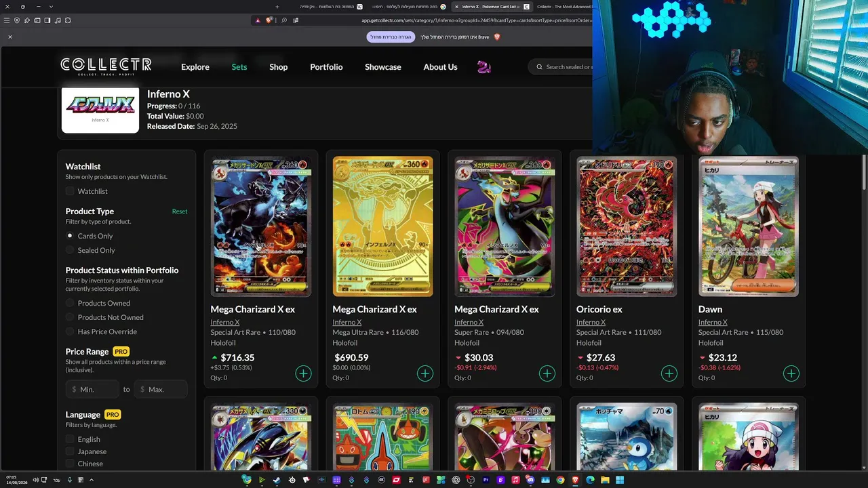Screen dimensions: 868x488
Task: Dismiss the Brave default browser banner
Action: pos(10,37)
